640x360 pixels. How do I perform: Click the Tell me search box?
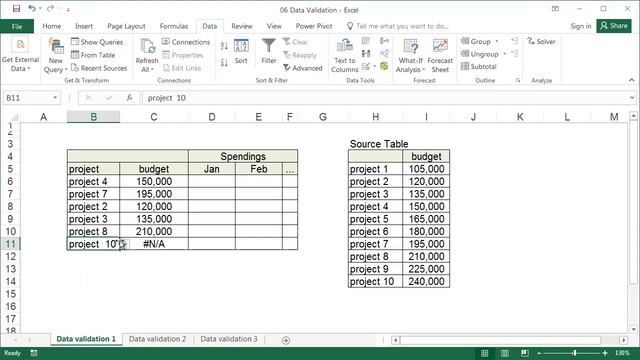(x=398, y=26)
